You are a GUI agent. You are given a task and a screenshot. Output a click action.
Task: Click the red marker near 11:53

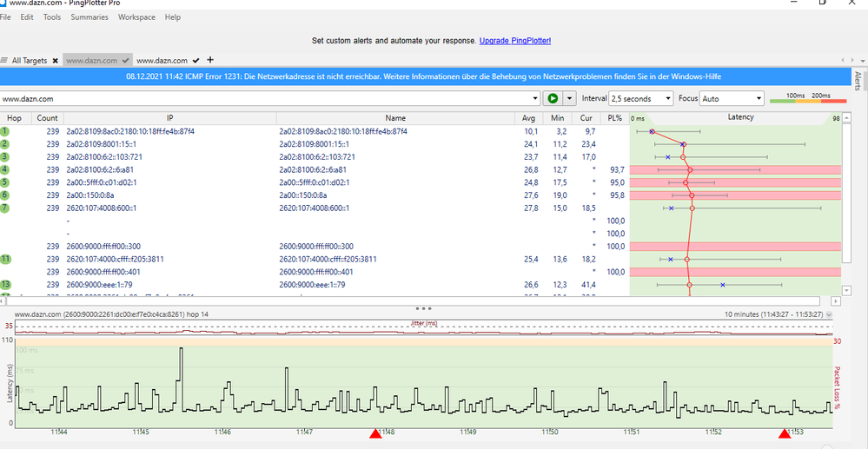pos(785,433)
